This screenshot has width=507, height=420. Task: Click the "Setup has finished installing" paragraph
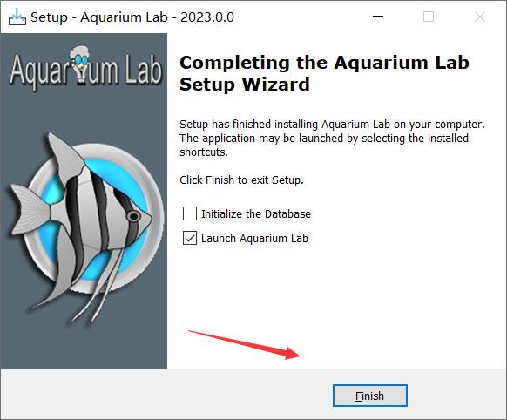(332, 138)
